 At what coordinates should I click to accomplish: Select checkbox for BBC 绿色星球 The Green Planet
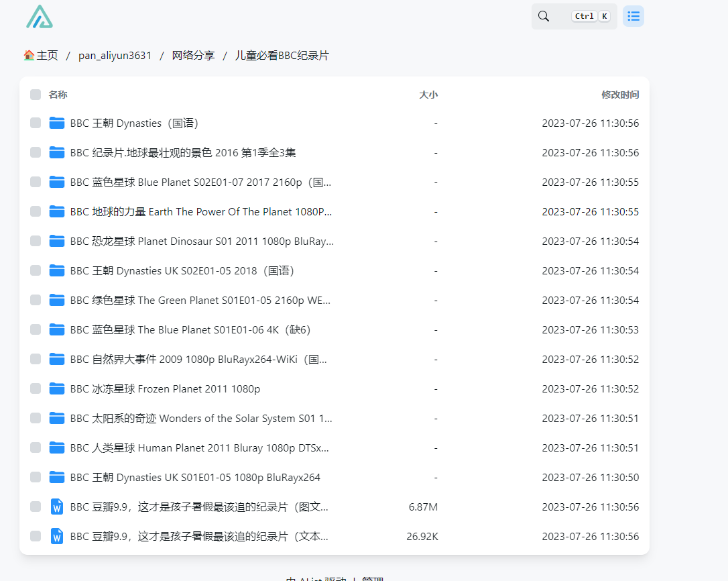36,301
